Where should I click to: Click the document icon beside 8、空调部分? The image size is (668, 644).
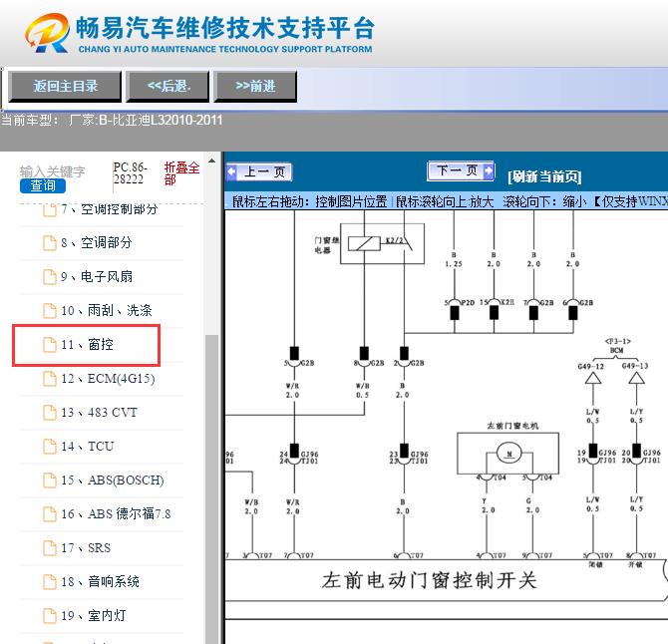[50, 243]
